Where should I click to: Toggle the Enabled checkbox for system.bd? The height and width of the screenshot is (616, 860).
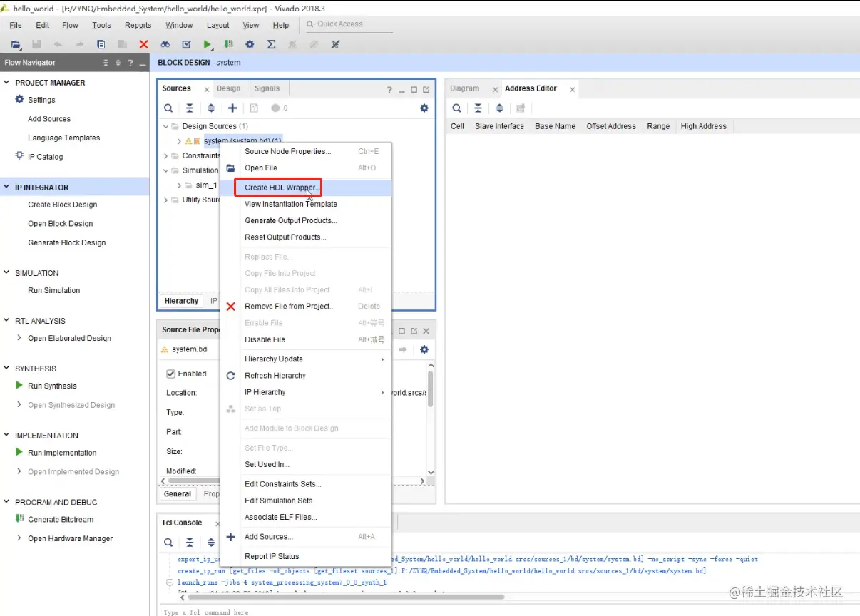170,374
